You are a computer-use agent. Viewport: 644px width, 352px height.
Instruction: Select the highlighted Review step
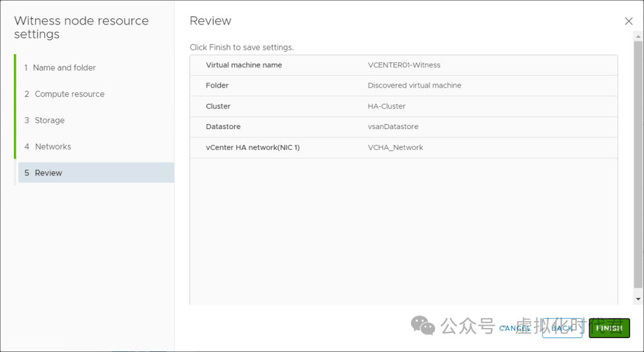(48, 173)
